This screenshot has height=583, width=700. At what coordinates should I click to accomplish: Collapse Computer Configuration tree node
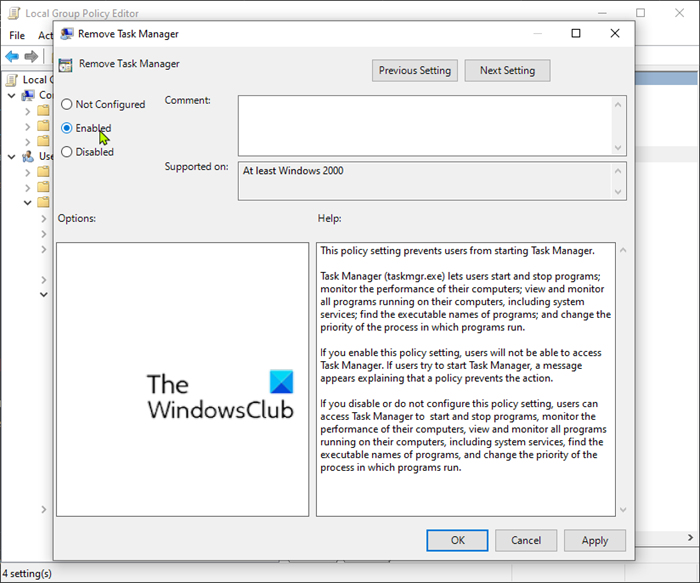tap(12, 96)
